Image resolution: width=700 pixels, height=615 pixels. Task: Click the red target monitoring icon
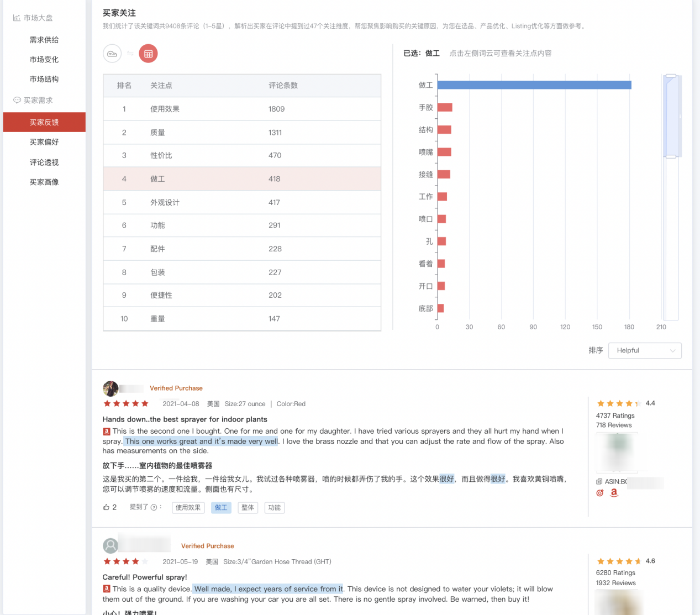(x=600, y=493)
